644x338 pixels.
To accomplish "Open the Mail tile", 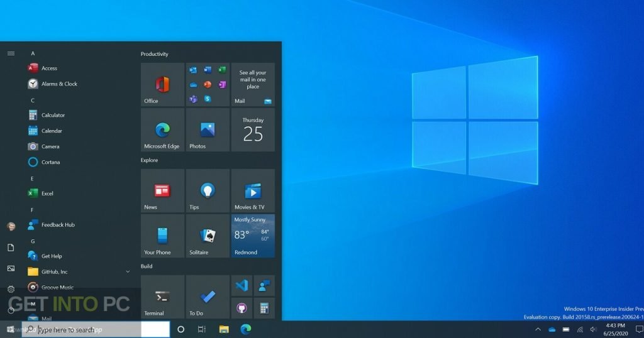I will pos(253,84).
